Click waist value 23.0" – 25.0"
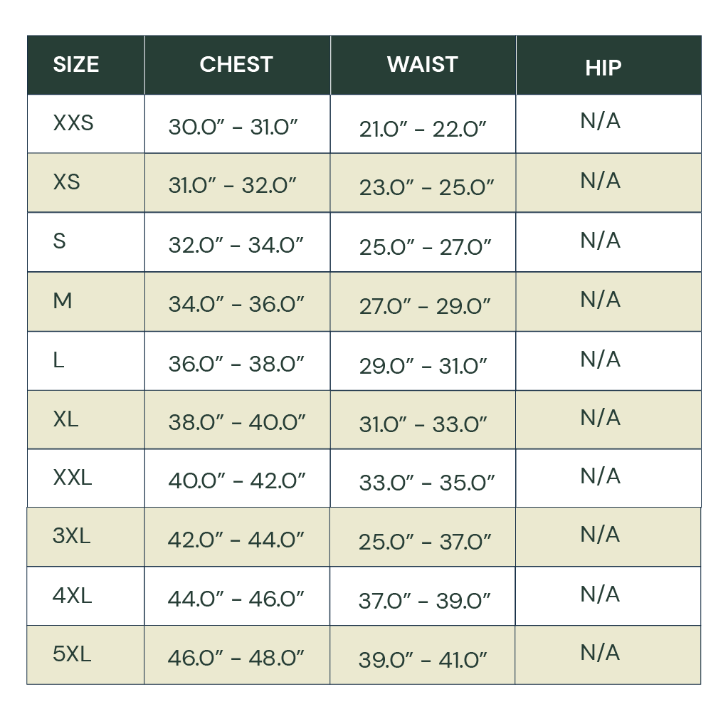728x714 pixels. [426, 187]
